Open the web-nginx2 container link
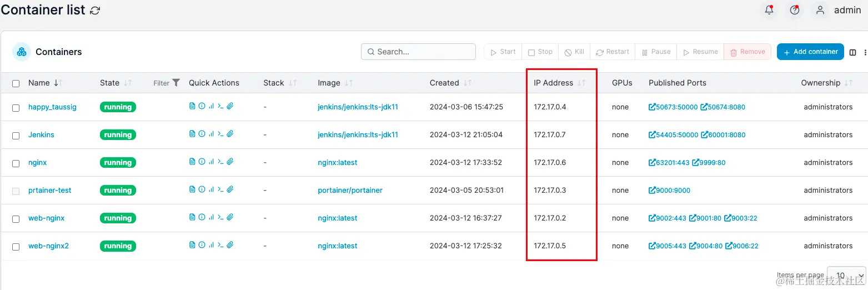 pyautogui.click(x=48, y=246)
